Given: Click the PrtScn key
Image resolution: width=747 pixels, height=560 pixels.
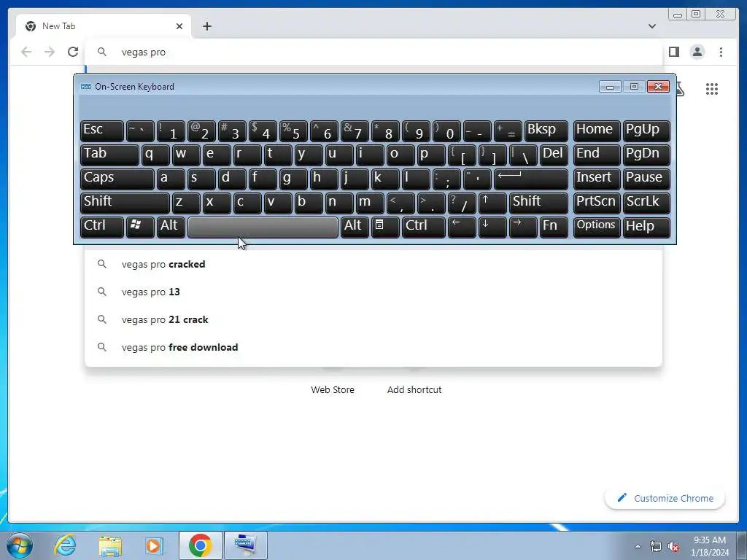Looking at the screenshot, I should click(597, 203).
